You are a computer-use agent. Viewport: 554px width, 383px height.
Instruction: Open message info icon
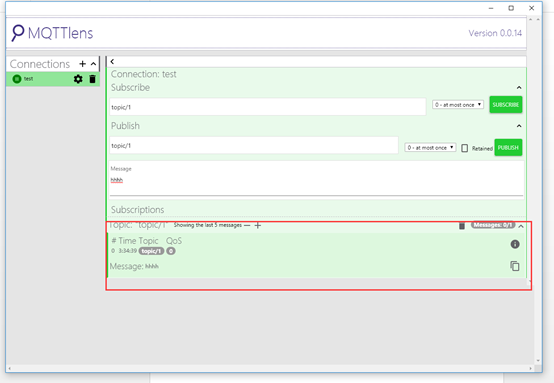pos(515,244)
